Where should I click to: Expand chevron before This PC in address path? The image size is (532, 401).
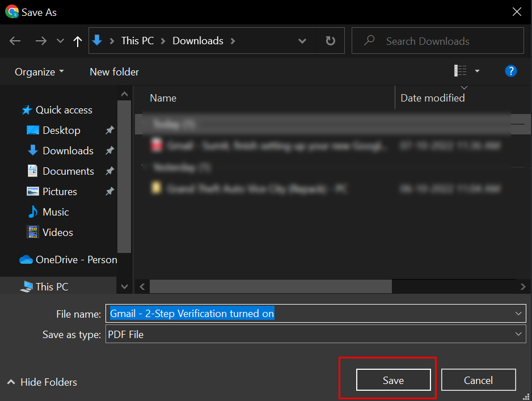[112, 41]
